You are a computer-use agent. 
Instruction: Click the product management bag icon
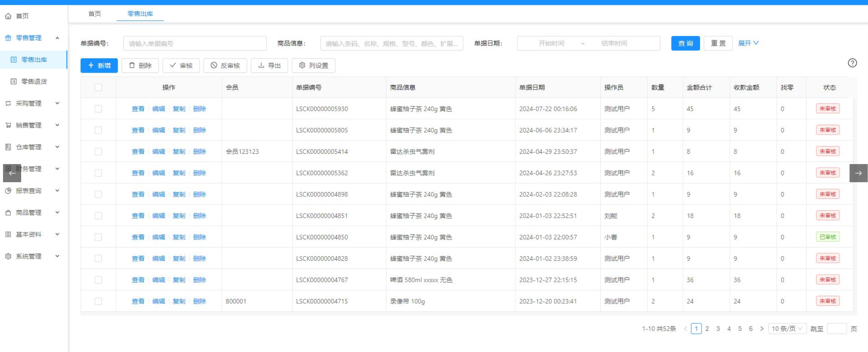[8, 212]
